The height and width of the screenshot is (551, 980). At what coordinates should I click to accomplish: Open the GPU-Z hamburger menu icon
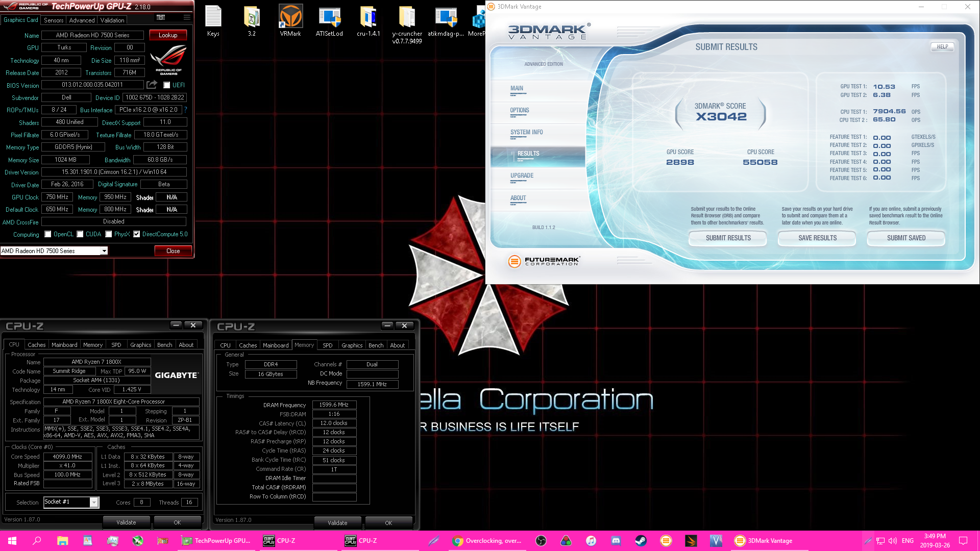[187, 17]
